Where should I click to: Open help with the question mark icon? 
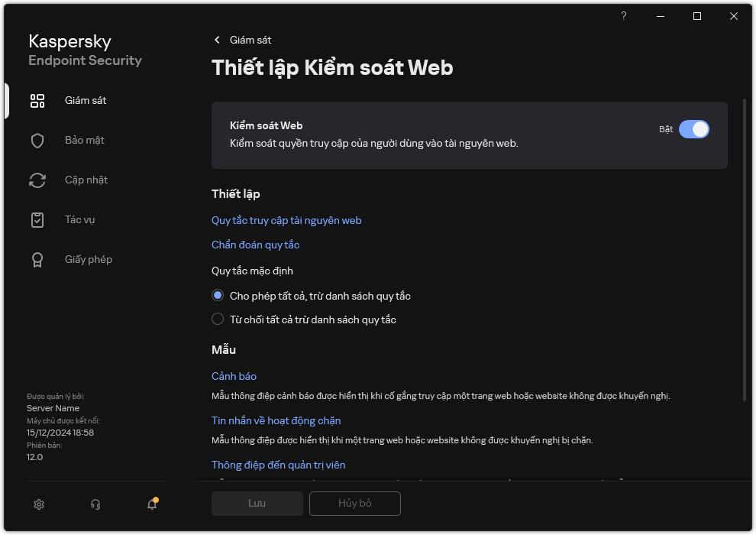tap(624, 16)
